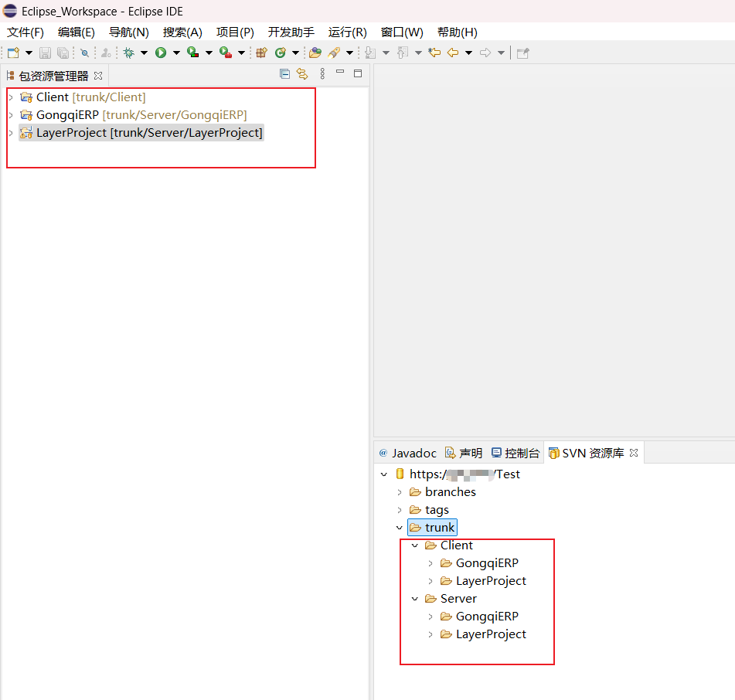Open the Debug configurations dropdown arrow
Viewport: 735px width, 700px height.
[144, 53]
